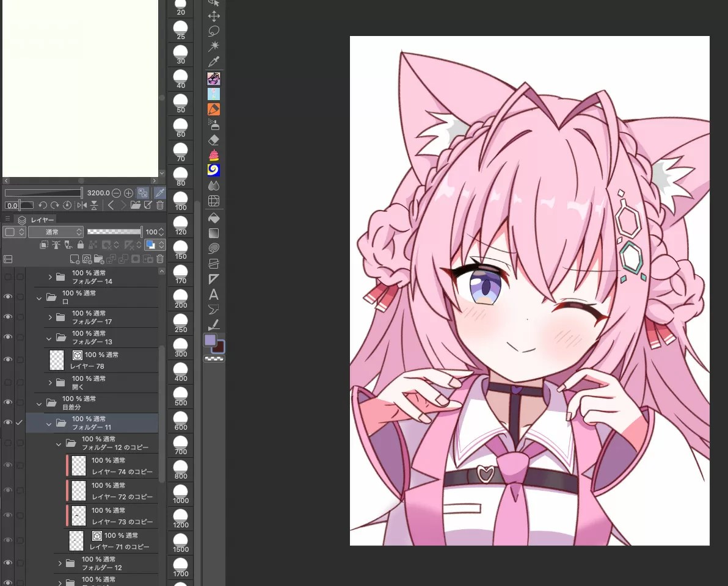Create a new raster layer
This screenshot has width=728, height=586.
(x=75, y=259)
